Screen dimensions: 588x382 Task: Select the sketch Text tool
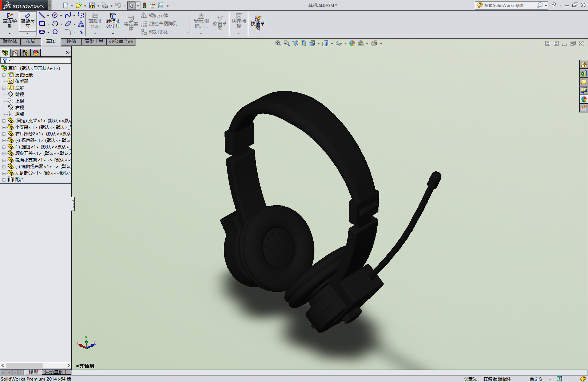click(81, 24)
